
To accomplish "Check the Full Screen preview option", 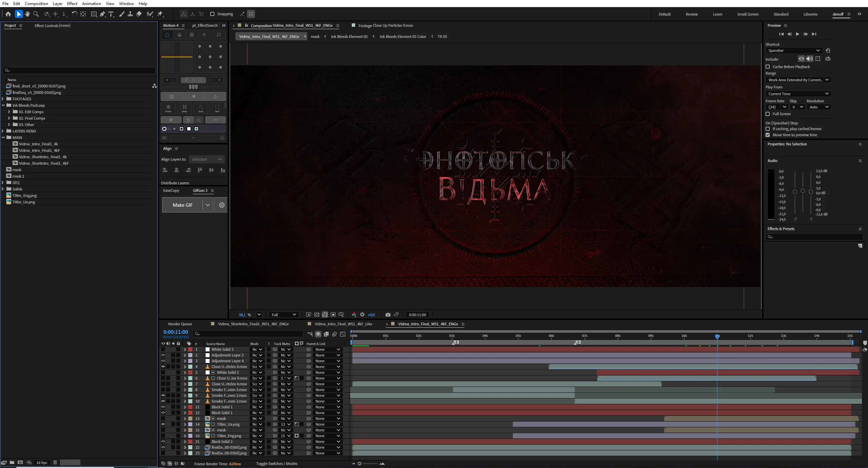I will (x=768, y=114).
